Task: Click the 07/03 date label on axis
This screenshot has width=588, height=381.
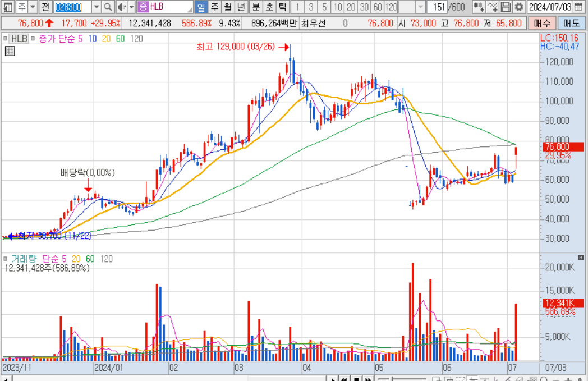Action: tap(556, 368)
